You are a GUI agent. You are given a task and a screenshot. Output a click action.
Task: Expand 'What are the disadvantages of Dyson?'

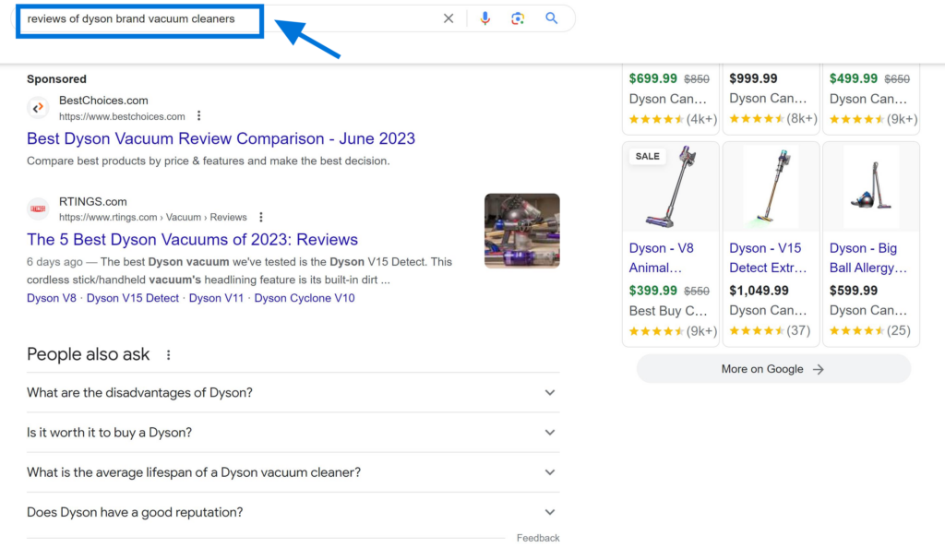coord(550,392)
